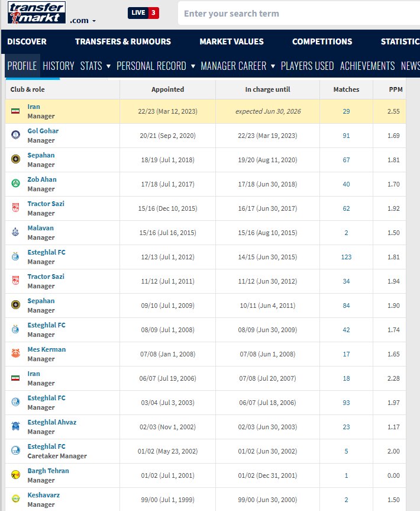Expand the STATS dropdown menu
This screenshot has height=511, width=420.
coord(95,66)
